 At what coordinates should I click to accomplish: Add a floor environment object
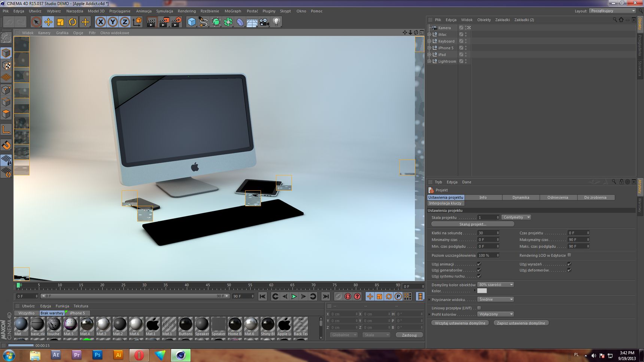point(252,22)
